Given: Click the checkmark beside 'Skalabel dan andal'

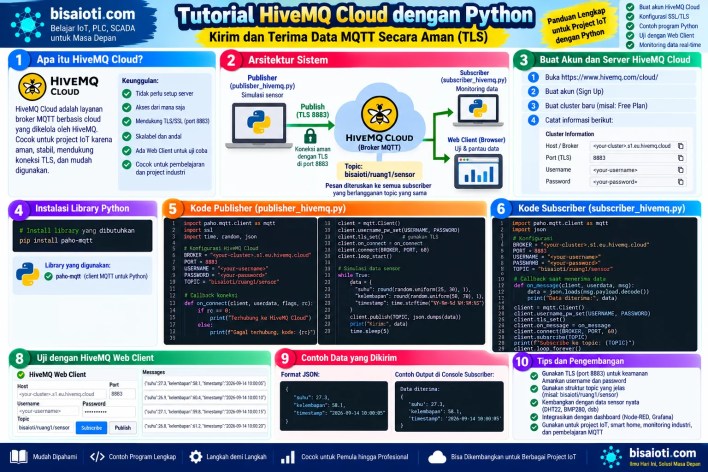Looking at the screenshot, I should [127, 136].
